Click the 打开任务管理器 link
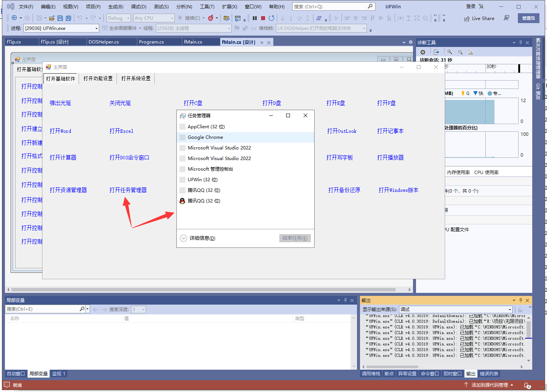The width and height of the screenshot is (547, 392). click(128, 190)
